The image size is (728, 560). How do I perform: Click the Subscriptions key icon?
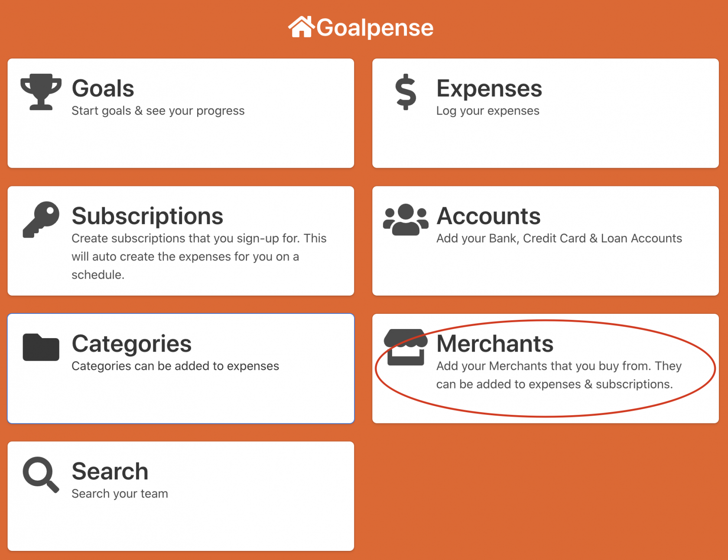pyautogui.click(x=41, y=219)
